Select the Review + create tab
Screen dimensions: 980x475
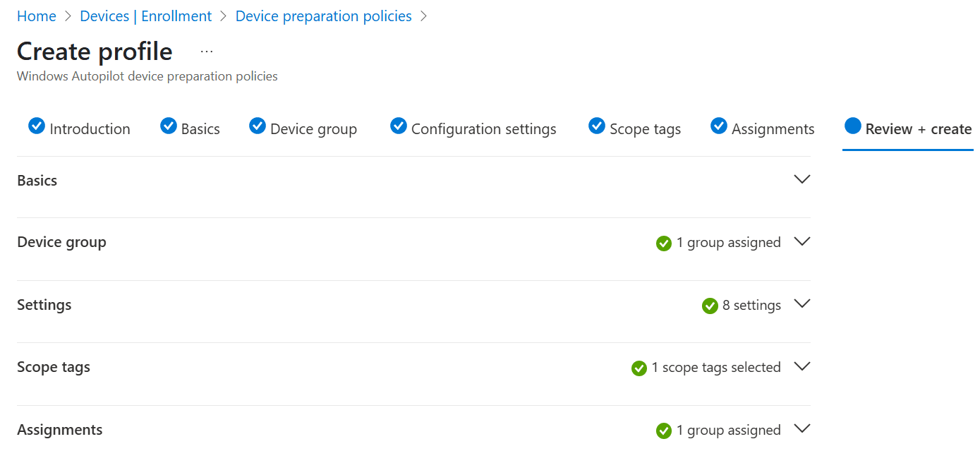click(x=918, y=129)
